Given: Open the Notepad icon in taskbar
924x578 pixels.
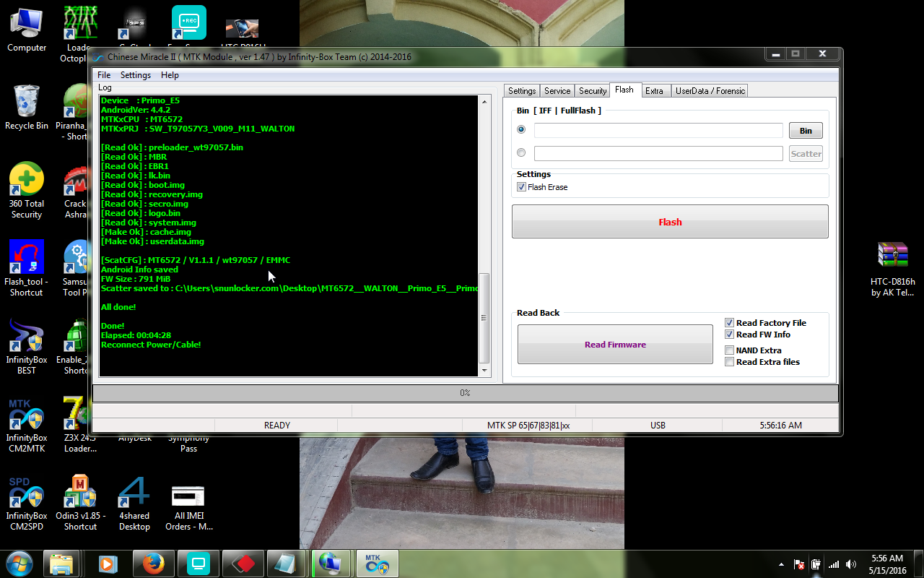Looking at the screenshot, I should (x=287, y=564).
